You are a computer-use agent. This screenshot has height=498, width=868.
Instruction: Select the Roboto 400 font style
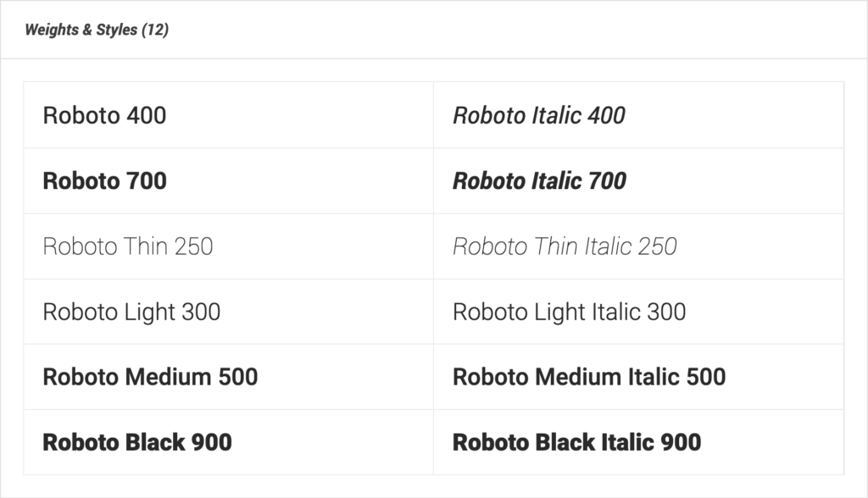104,115
